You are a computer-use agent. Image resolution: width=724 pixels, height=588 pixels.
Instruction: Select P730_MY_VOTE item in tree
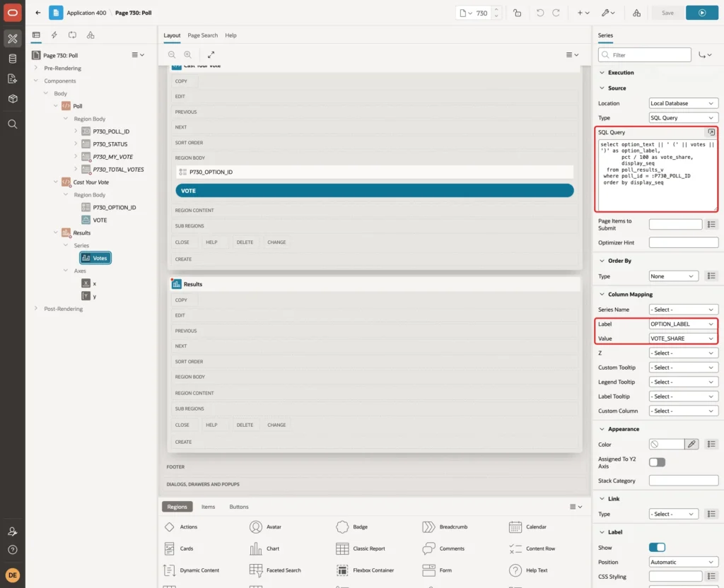pyautogui.click(x=112, y=157)
